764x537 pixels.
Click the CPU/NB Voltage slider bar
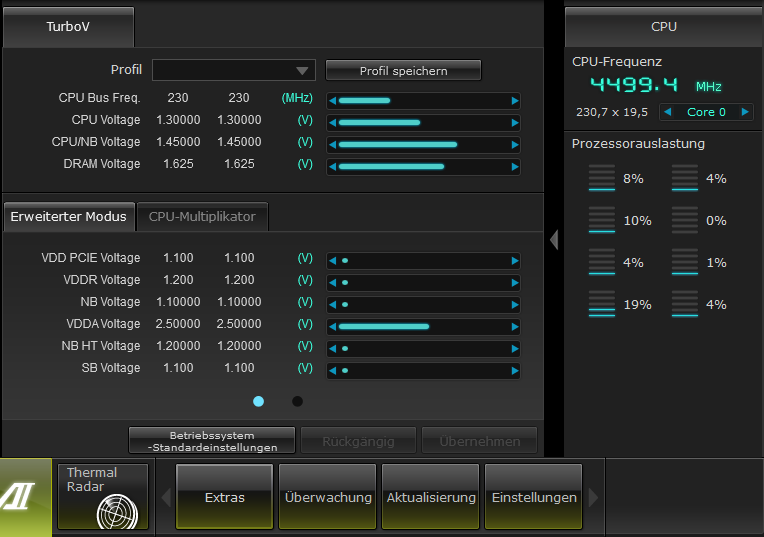point(423,145)
